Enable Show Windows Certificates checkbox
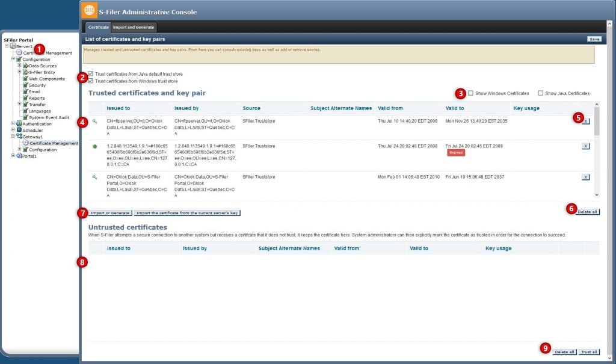Image resolution: width=616 pixels, height=364 pixels. 470,93
